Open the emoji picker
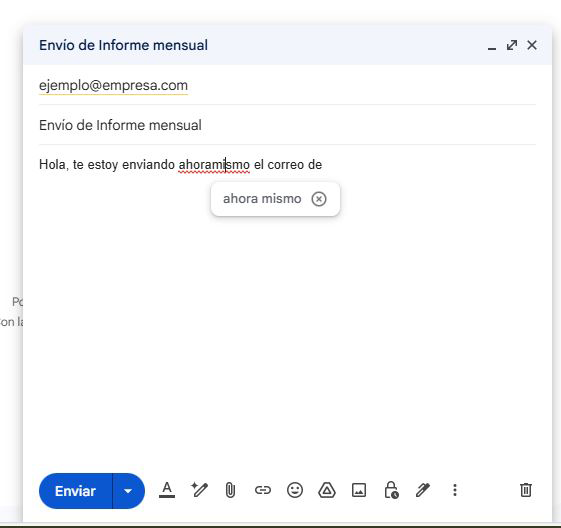This screenshot has width=561, height=528. 295,490
